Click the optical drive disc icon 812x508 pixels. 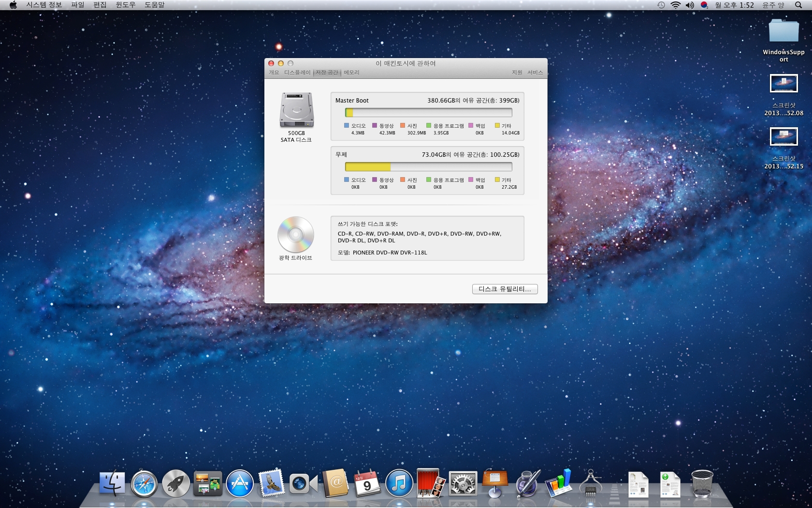(295, 235)
